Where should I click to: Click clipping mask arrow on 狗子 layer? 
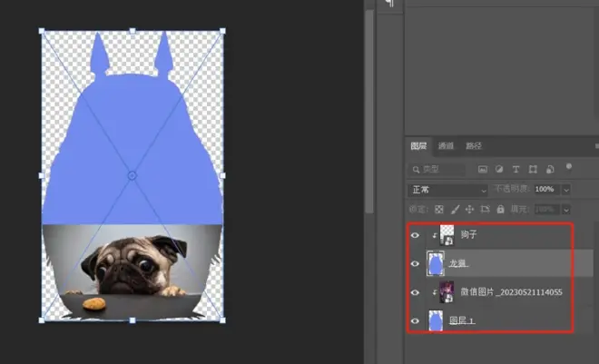click(x=435, y=236)
